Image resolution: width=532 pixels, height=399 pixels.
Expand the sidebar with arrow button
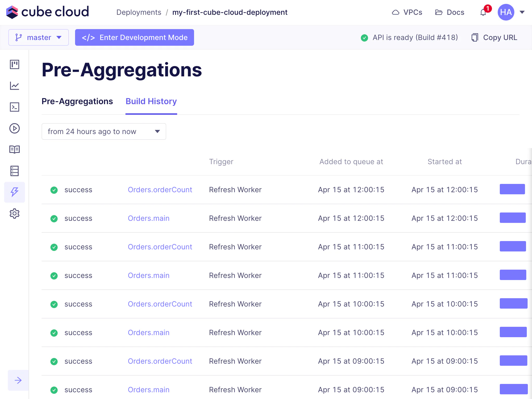click(x=18, y=380)
